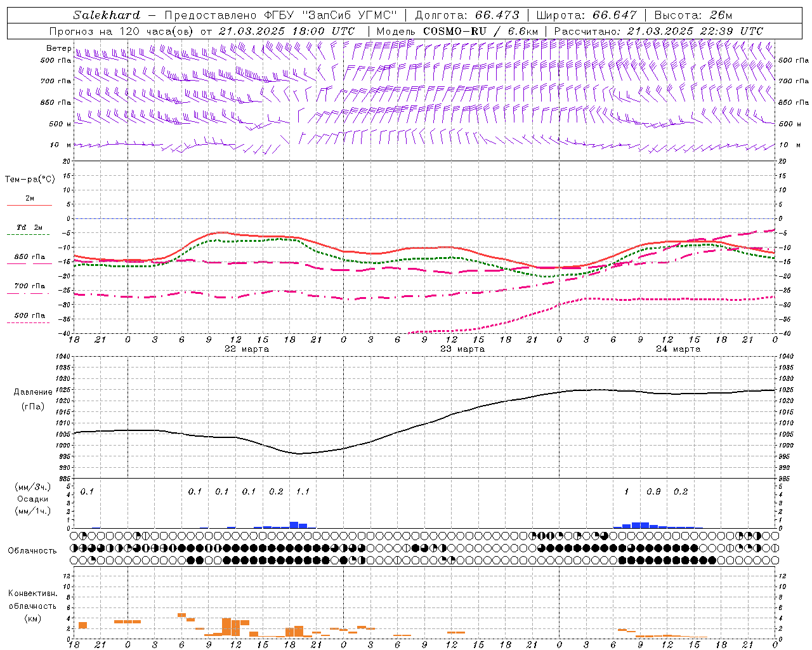
Task: Select the text Предоставлено ФГБУ "ЗапСиб УГМС"
Action: pyautogui.click(x=280, y=15)
